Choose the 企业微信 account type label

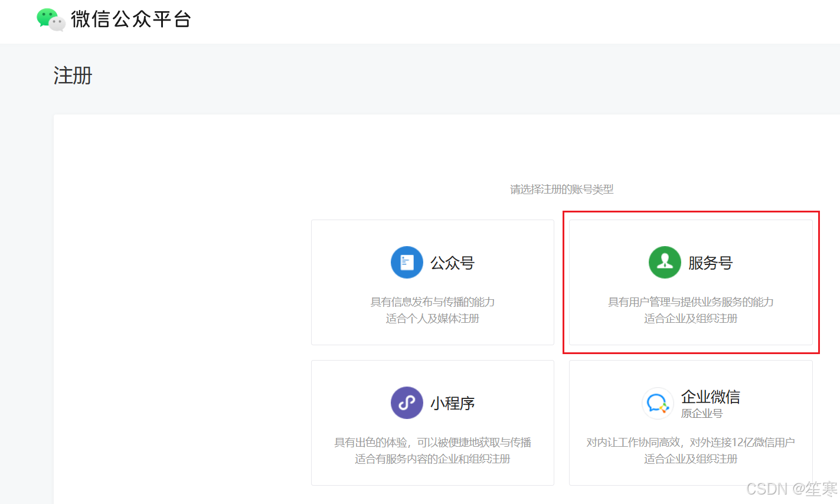click(x=711, y=397)
